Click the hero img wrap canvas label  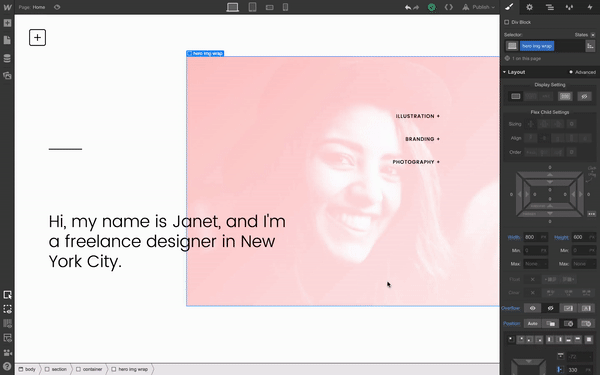click(x=205, y=53)
